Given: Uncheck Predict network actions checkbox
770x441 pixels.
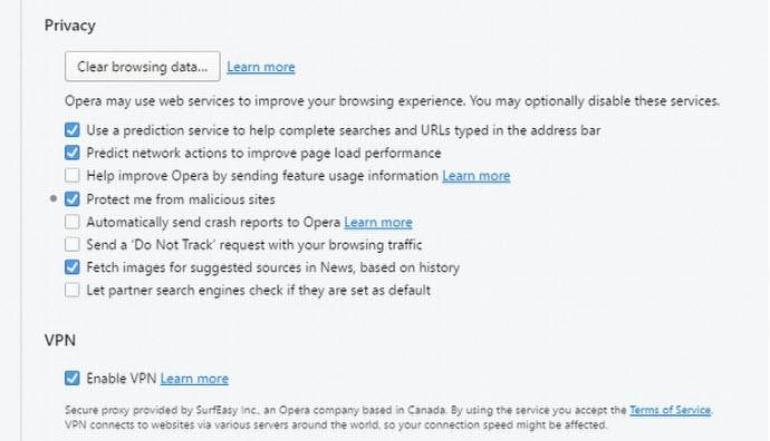Looking at the screenshot, I should (x=71, y=153).
